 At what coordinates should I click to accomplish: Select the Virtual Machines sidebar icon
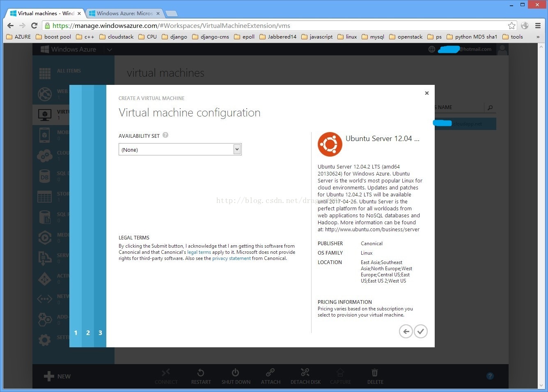pyautogui.click(x=45, y=114)
